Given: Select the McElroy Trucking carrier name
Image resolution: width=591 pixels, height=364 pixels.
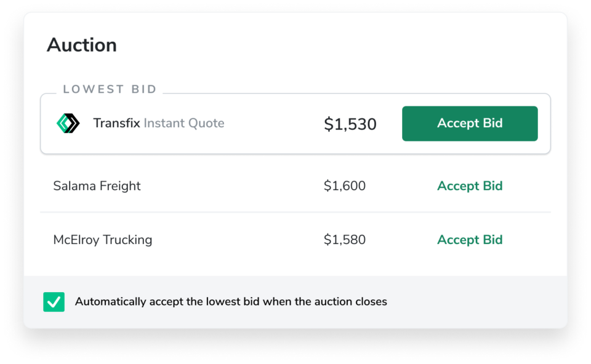Looking at the screenshot, I should point(102,240).
